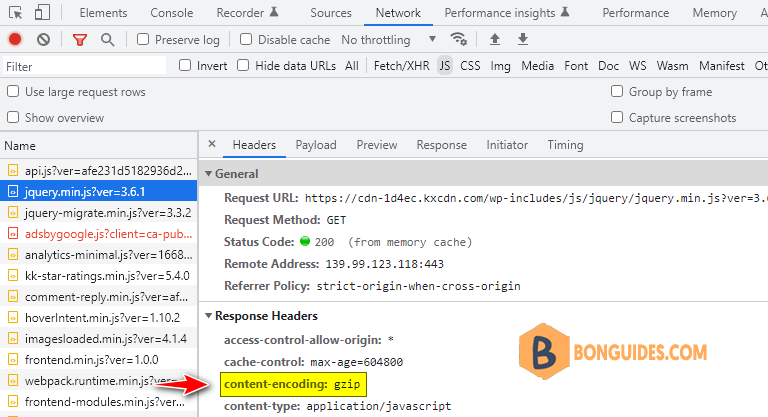Select the Headers tab of the request
Screen dimensions: 768x417
[254, 145]
